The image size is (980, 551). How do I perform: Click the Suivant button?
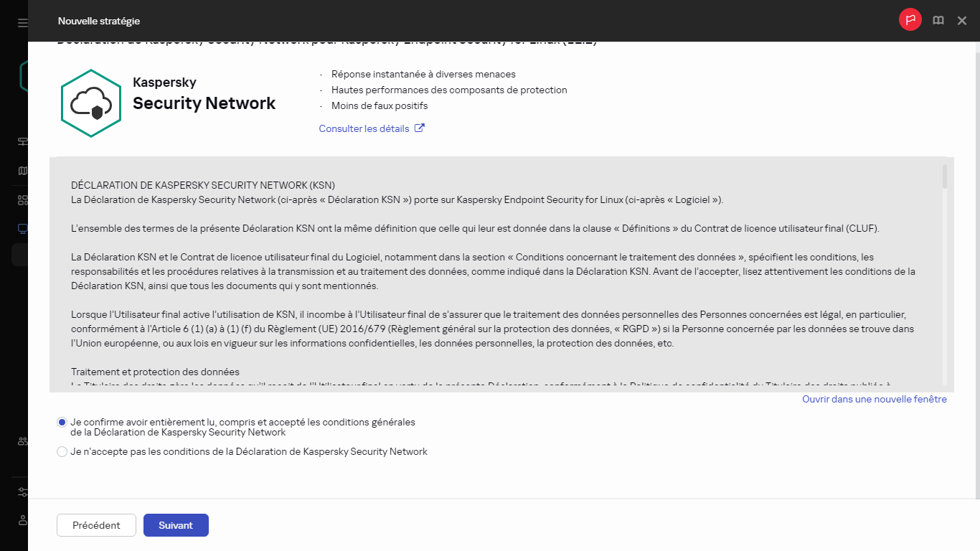click(176, 525)
